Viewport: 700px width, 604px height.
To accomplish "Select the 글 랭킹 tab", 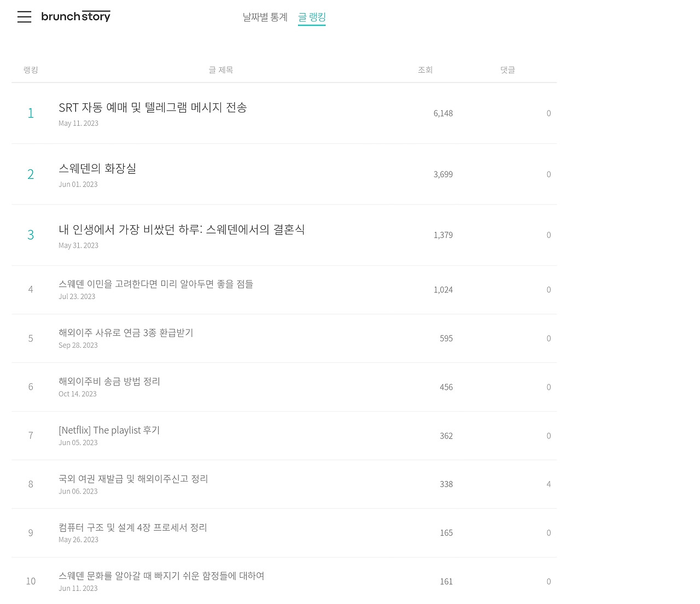I will (x=312, y=17).
